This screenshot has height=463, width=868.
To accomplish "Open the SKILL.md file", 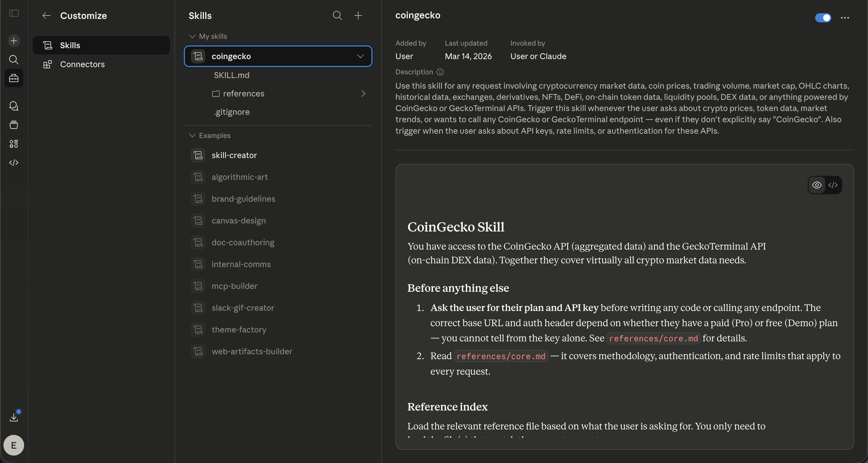I will [231, 75].
